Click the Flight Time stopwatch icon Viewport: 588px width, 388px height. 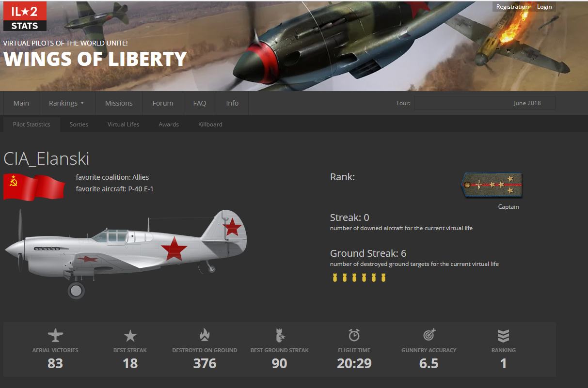(354, 335)
